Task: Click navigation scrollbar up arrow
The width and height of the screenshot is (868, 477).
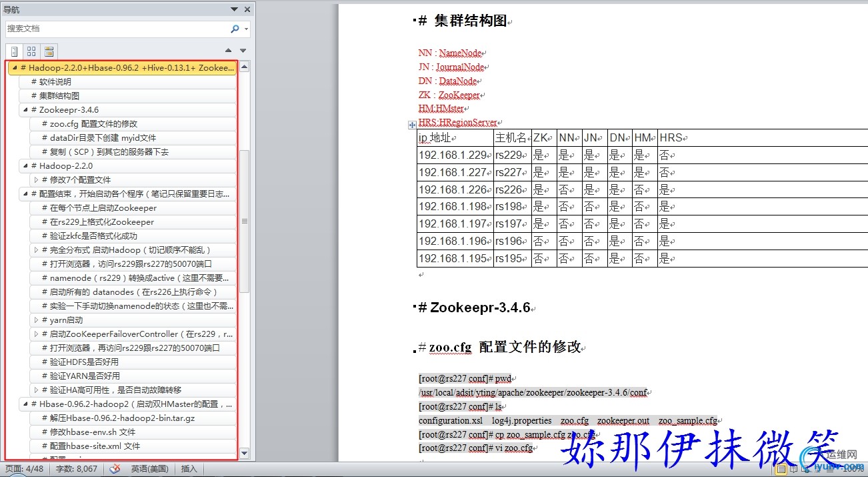Action: pyautogui.click(x=244, y=67)
